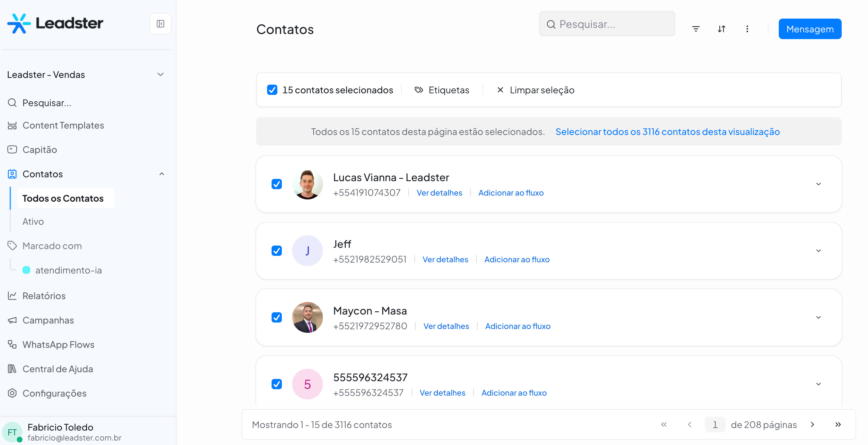Open Campanhas in the sidebar
The width and height of the screenshot is (868, 445).
48,320
